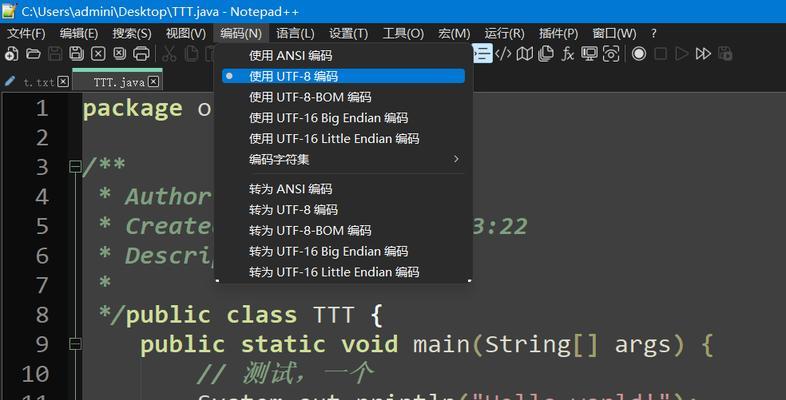Open the 文件(F) menu

(x=26, y=34)
